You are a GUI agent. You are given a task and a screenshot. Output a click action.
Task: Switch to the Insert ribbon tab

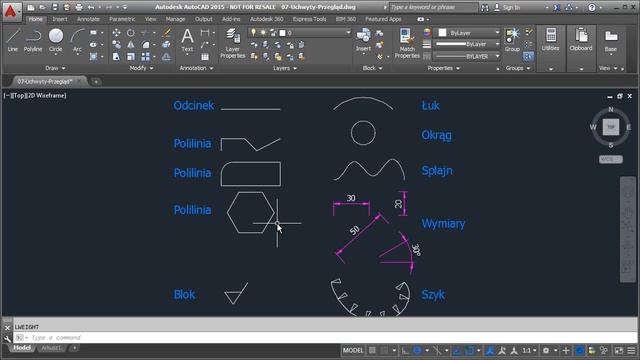[x=60, y=19]
